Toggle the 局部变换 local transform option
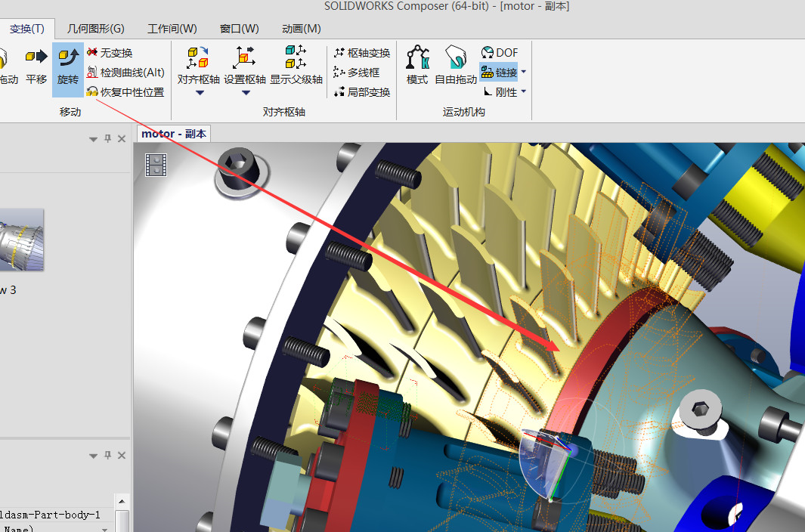This screenshot has height=532, width=805. (x=362, y=92)
